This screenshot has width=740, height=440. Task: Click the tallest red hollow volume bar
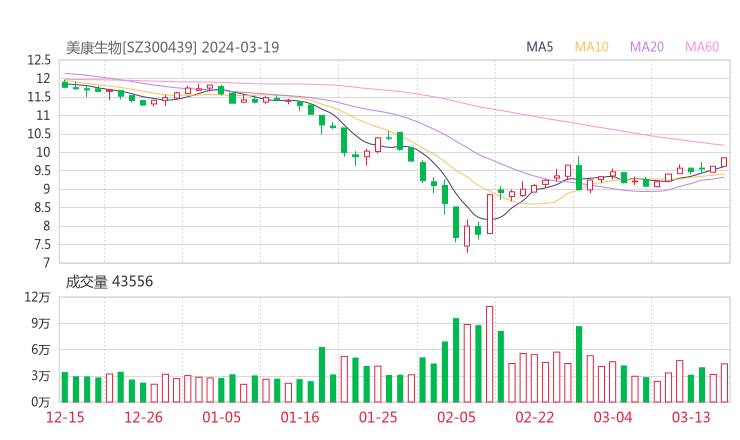[489, 354]
